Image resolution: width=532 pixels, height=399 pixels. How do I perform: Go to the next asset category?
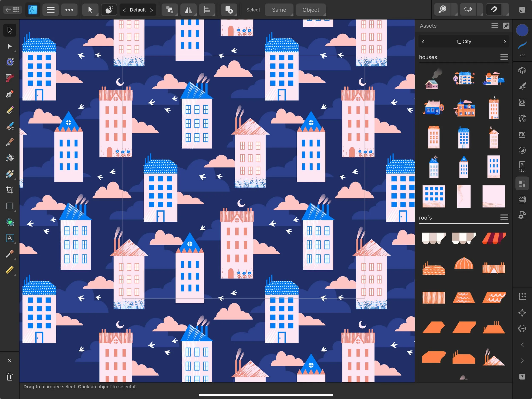coord(505,41)
